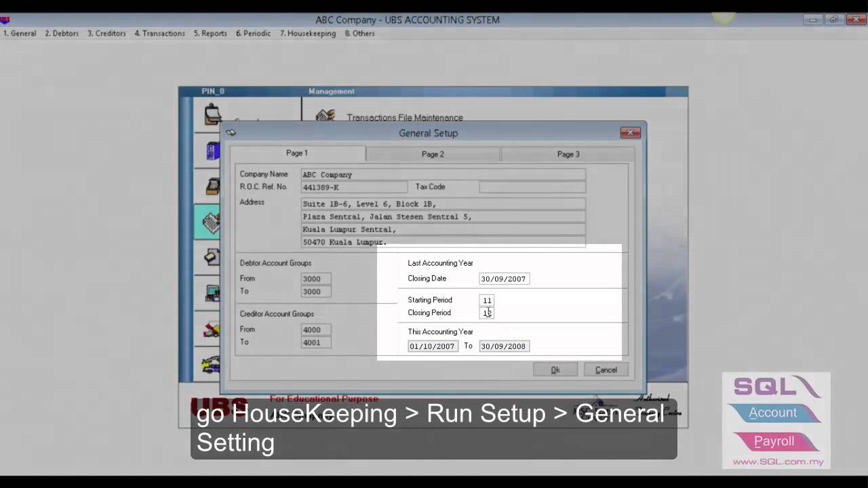
Task: Click Creditor Account Groups To field
Action: 316,342
